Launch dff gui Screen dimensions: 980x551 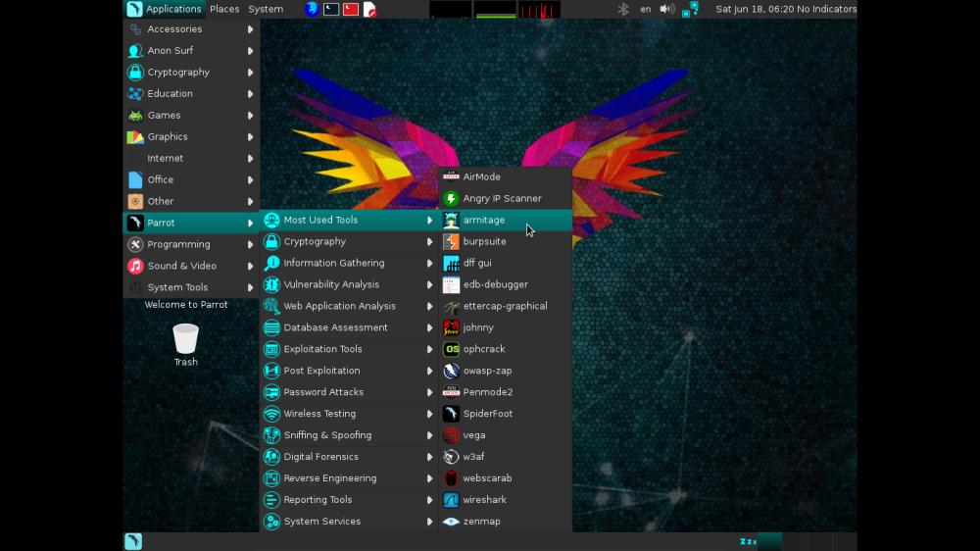505,264
